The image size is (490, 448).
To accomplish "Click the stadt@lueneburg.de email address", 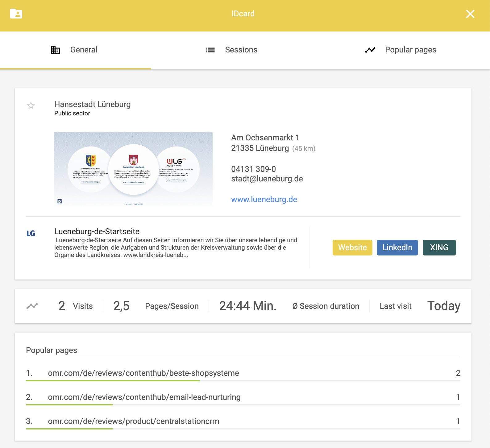I will 267,179.
